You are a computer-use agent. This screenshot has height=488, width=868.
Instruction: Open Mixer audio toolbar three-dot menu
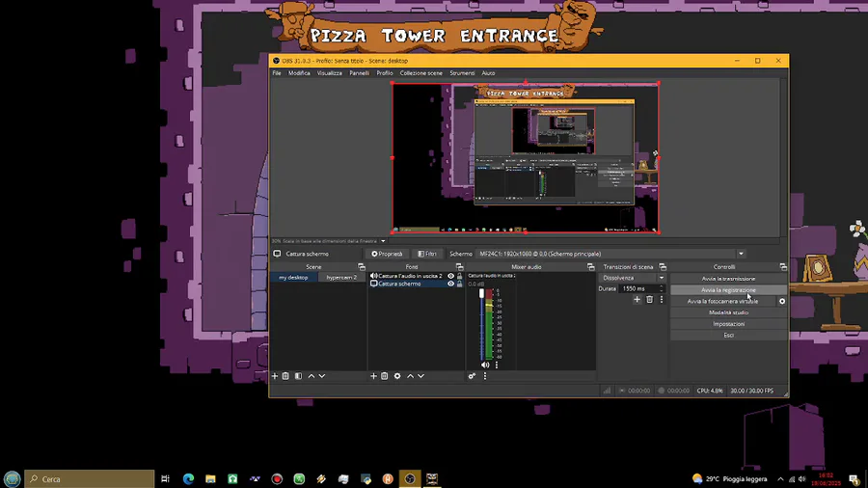(x=485, y=376)
